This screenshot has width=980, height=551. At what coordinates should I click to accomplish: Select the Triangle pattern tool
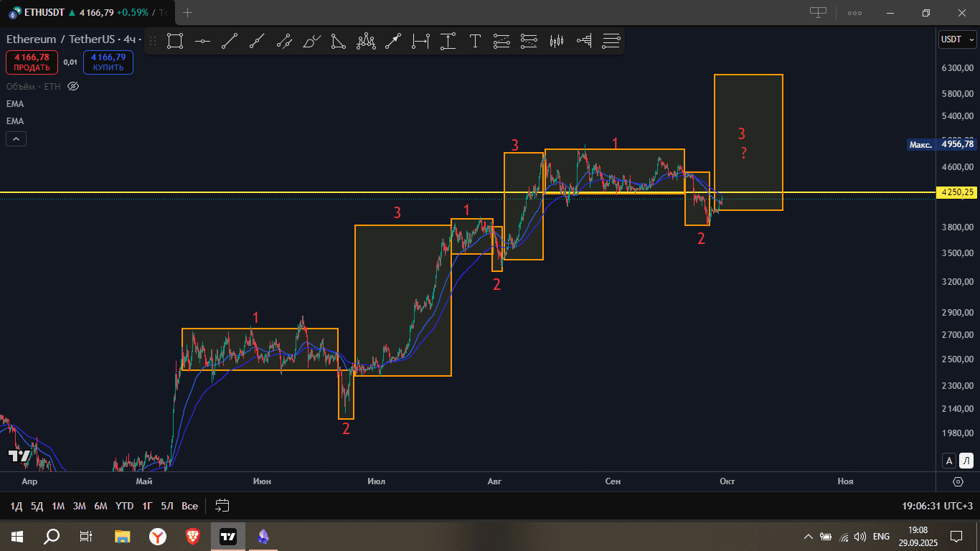tap(339, 42)
